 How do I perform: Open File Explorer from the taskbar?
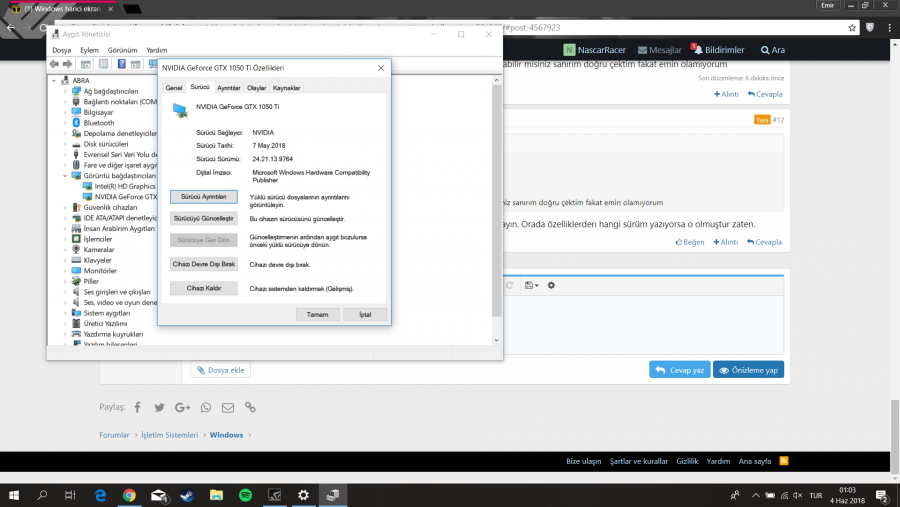pyautogui.click(x=216, y=495)
